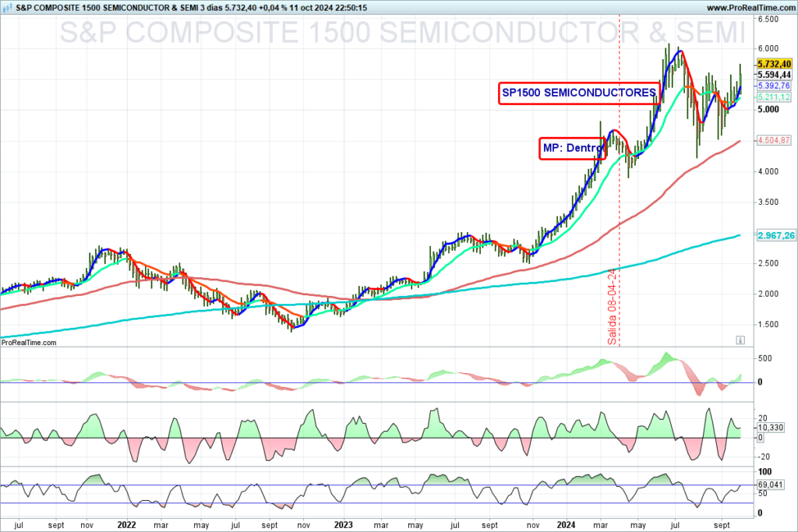Viewport: 798px width, 532px height.
Task: Select the 5.211,12 green moving average label
Action: 774,97
